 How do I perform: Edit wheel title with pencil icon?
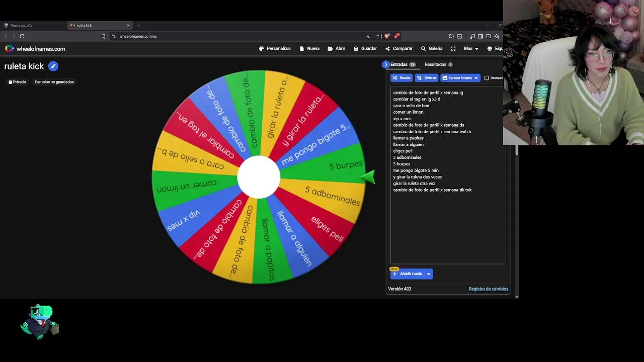[x=53, y=66]
